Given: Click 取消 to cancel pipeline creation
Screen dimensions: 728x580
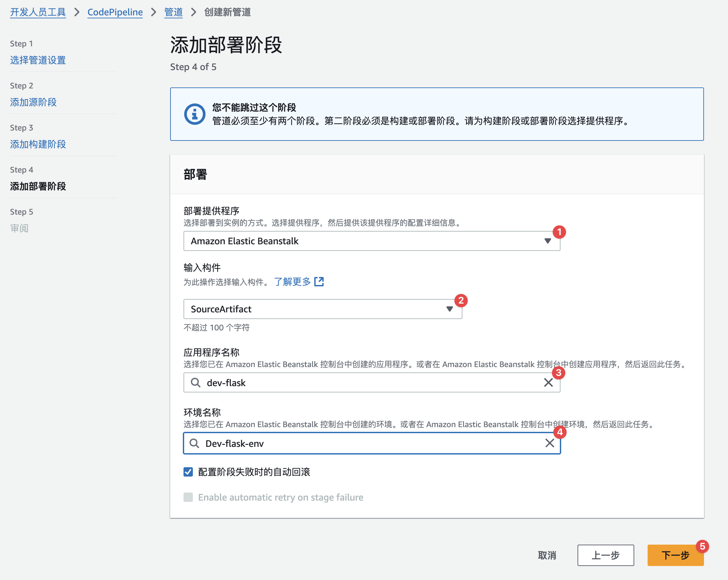Looking at the screenshot, I should [547, 555].
